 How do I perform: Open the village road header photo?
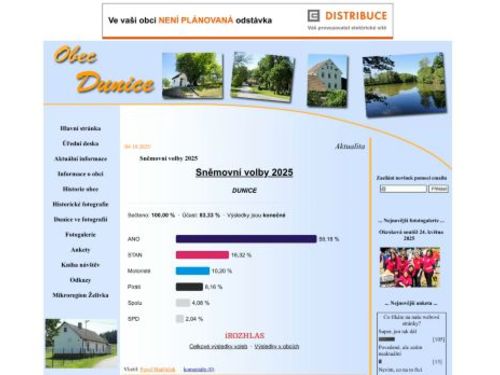tap(263, 77)
